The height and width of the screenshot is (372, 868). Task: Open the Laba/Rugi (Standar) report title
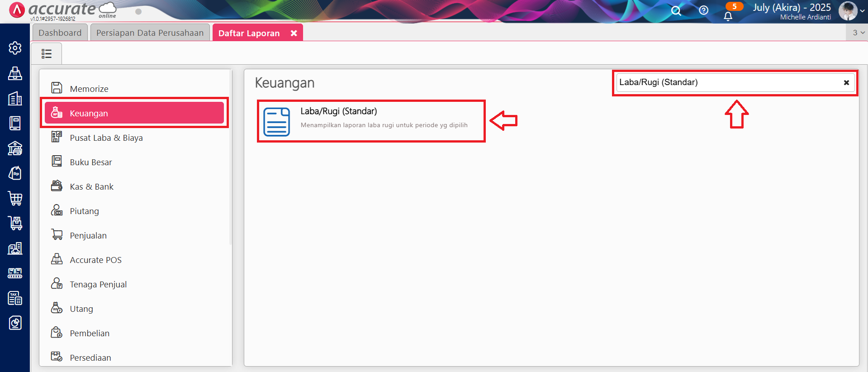click(x=339, y=111)
